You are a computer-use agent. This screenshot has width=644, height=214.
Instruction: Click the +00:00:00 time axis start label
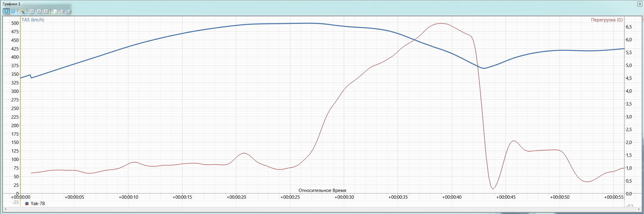tap(20, 197)
